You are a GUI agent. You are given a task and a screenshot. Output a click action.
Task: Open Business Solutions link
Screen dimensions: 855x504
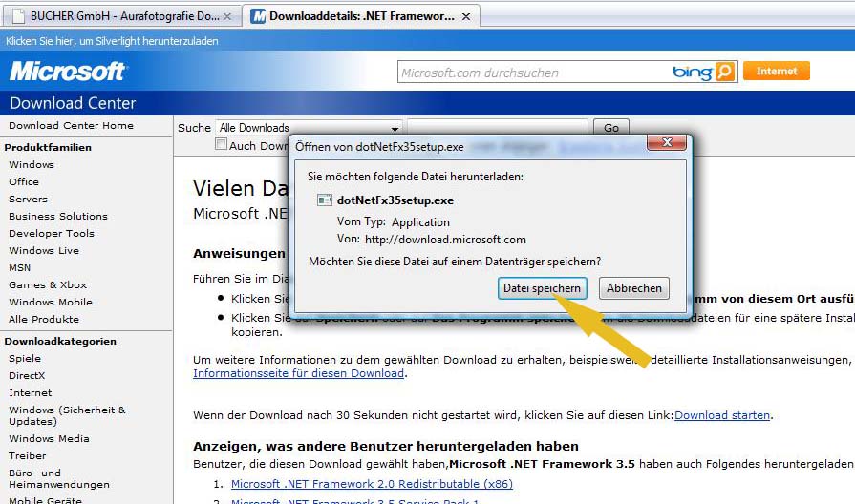(58, 216)
